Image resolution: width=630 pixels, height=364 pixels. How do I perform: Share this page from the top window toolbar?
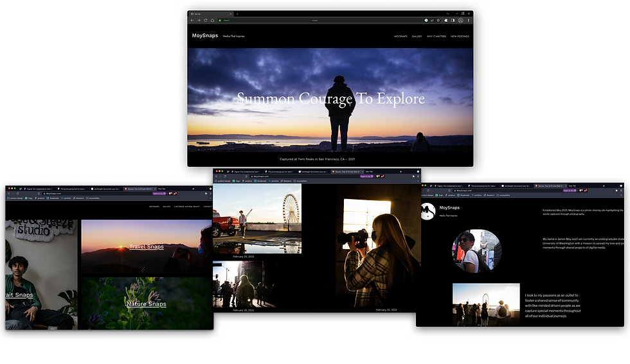point(432,20)
